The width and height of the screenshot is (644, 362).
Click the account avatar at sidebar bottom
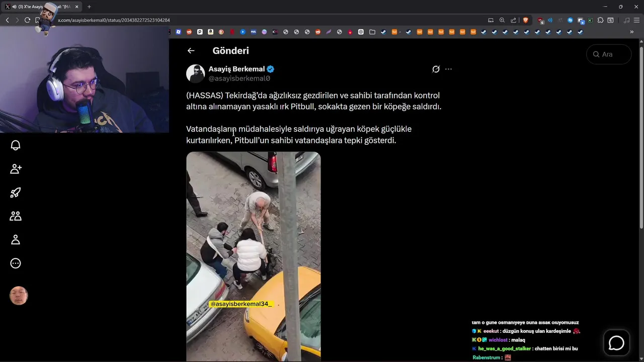coord(19,296)
